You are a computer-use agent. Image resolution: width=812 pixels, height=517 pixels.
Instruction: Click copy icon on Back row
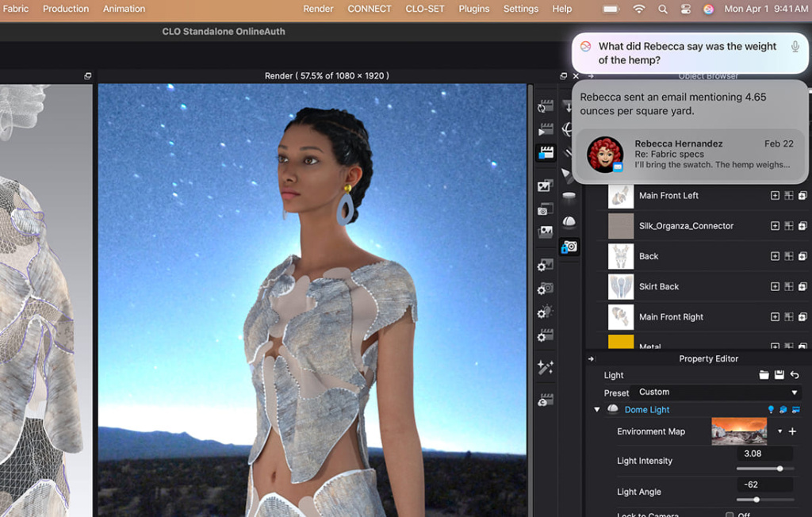point(802,256)
